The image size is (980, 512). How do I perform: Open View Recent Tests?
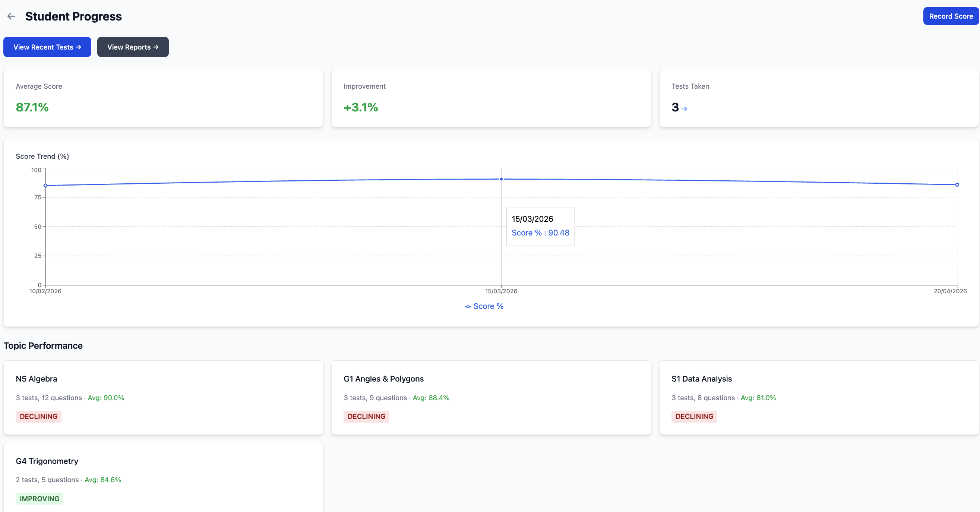click(47, 47)
